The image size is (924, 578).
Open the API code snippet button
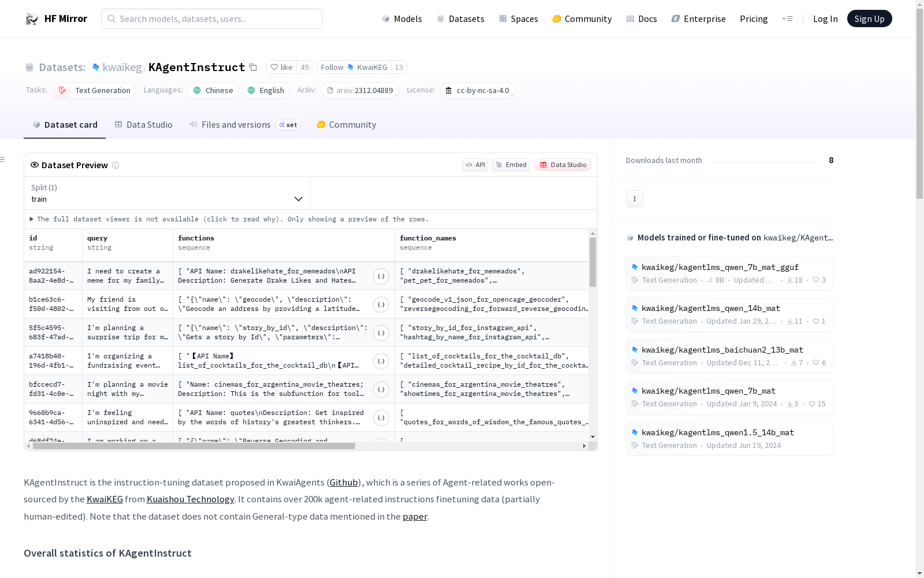tap(475, 165)
